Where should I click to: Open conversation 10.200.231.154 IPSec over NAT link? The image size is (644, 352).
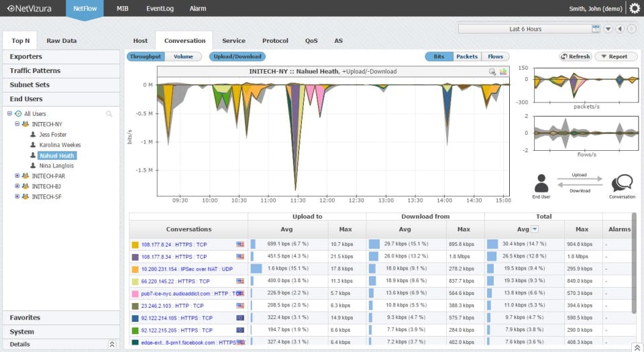(187, 269)
